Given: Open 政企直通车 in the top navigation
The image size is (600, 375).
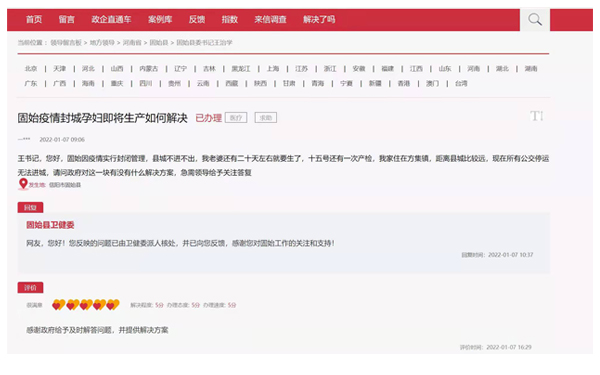Looking at the screenshot, I should pyautogui.click(x=111, y=20).
